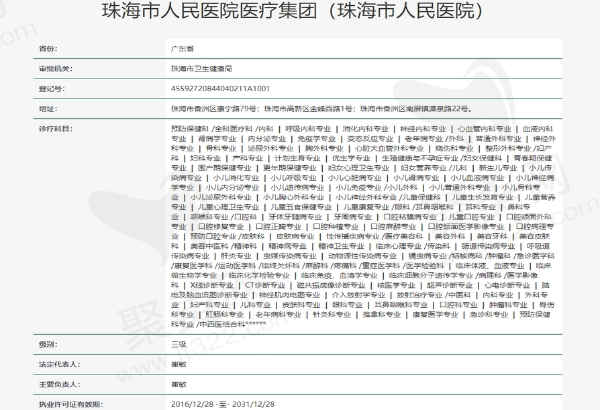This screenshot has height=410, width=600.
Task: Click 精神病专业 in the specialty list
Action: click(287, 246)
